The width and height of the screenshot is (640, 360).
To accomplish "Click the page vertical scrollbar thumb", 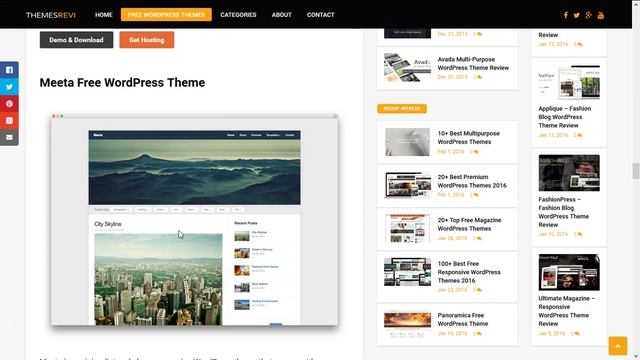I will tap(636, 171).
